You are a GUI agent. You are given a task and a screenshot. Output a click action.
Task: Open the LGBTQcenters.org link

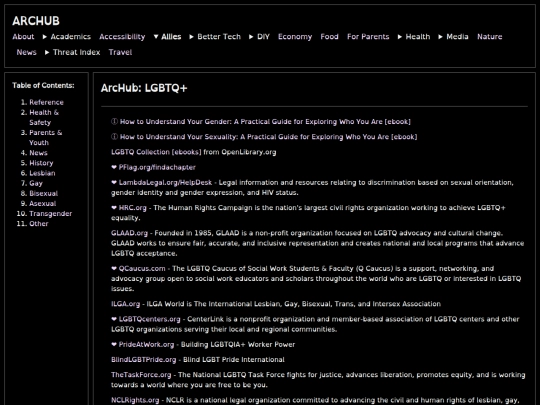[x=149, y=319]
